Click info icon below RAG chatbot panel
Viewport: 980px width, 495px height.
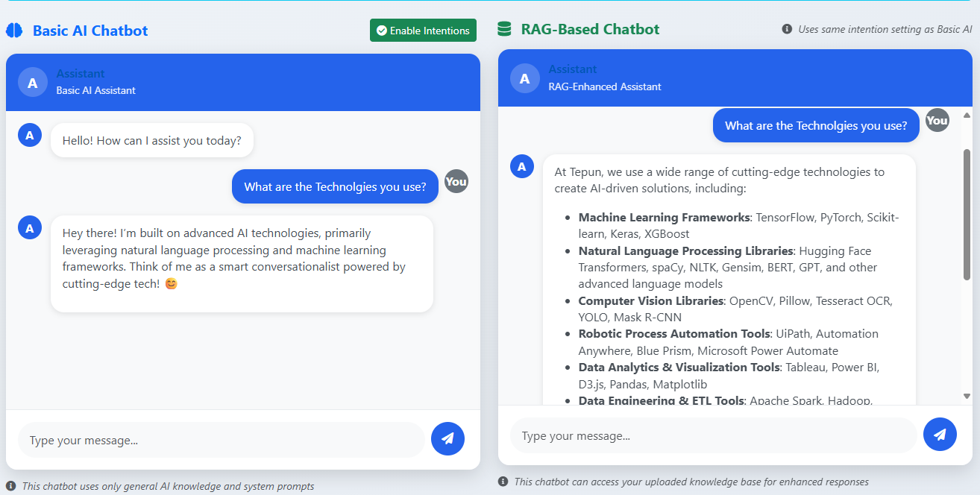[x=503, y=482]
